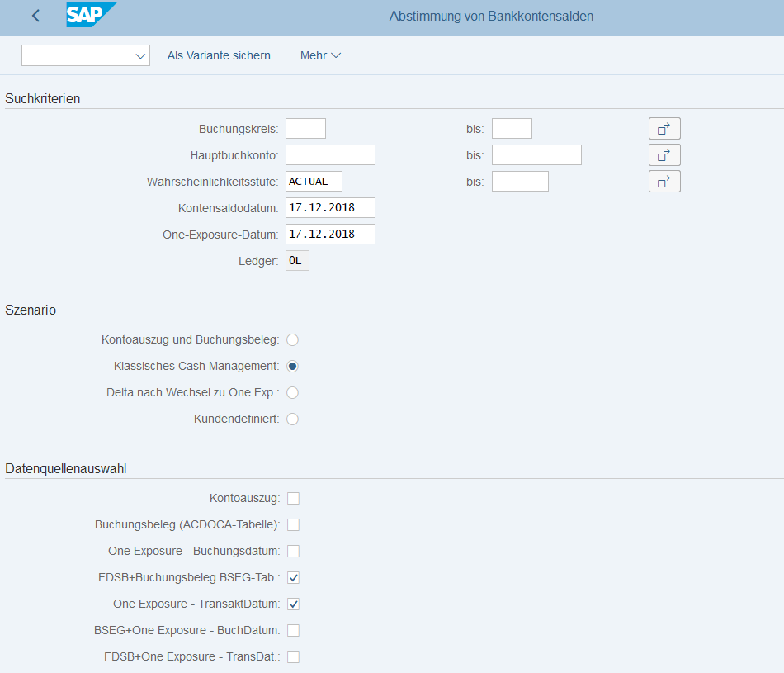The height and width of the screenshot is (673, 784).
Task: Focus the Hauptbuchkonto bis field
Action: click(x=536, y=155)
